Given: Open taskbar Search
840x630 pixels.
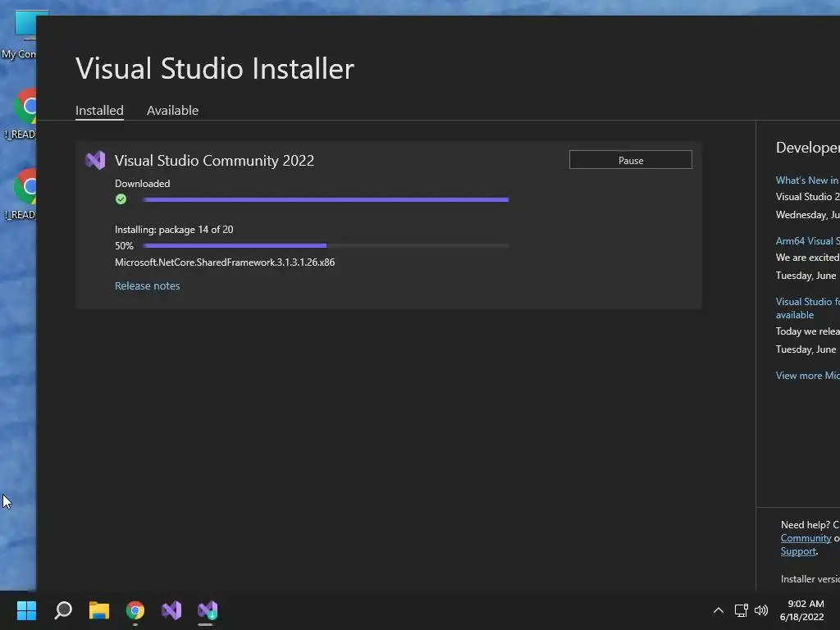Looking at the screenshot, I should pyautogui.click(x=63, y=610).
